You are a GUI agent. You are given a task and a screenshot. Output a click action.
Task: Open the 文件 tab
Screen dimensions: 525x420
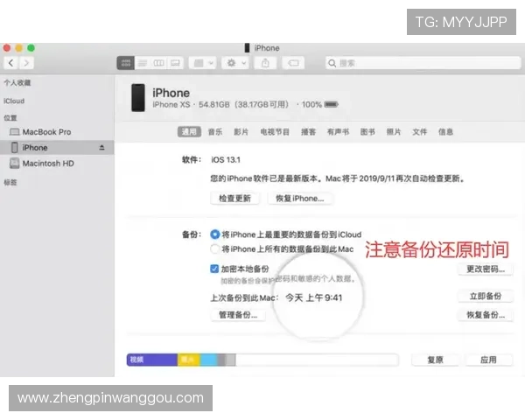tap(420, 132)
